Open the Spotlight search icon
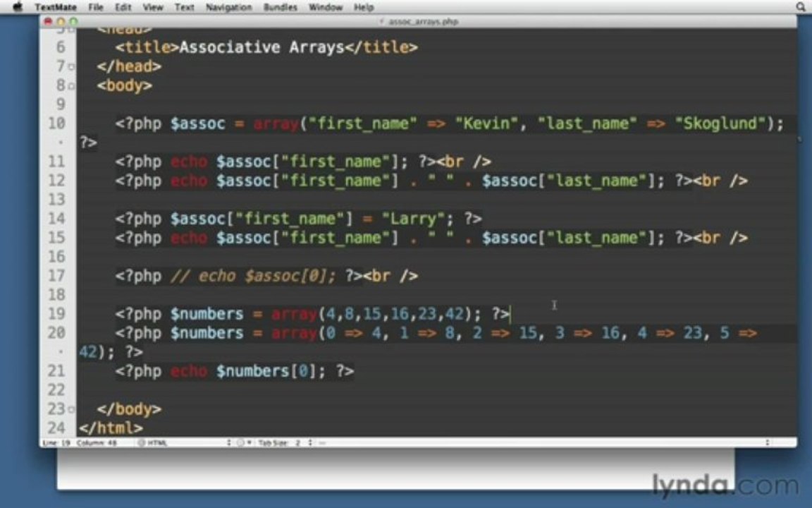 coord(801,7)
